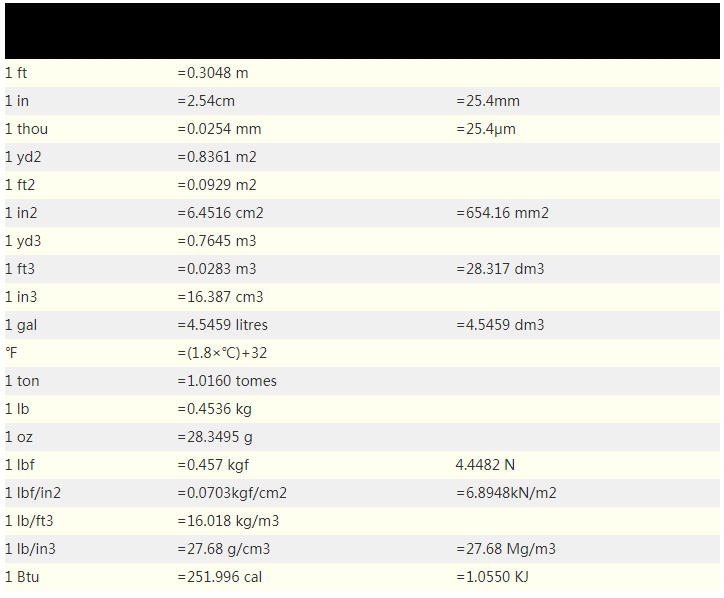
Task: Select the "=16.387 cm3" value
Action: pos(220,297)
